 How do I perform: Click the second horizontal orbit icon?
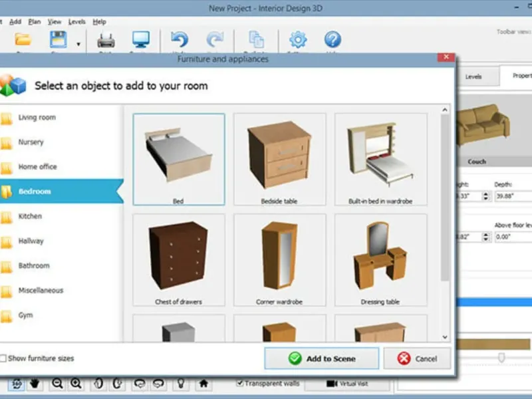click(x=158, y=384)
